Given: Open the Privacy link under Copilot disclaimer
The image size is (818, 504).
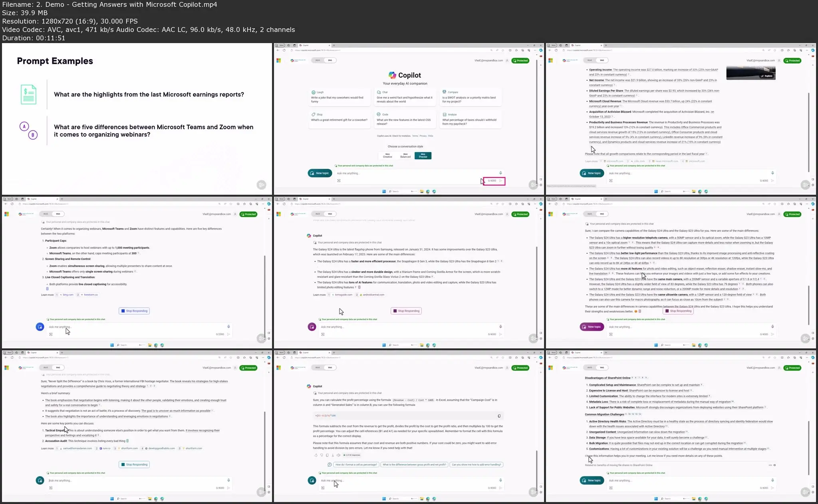Looking at the screenshot, I should (x=423, y=136).
